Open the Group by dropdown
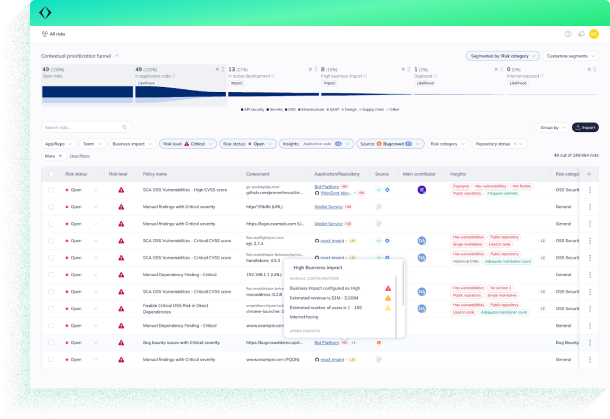Viewport: 610px width, 419px height. point(552,128)
